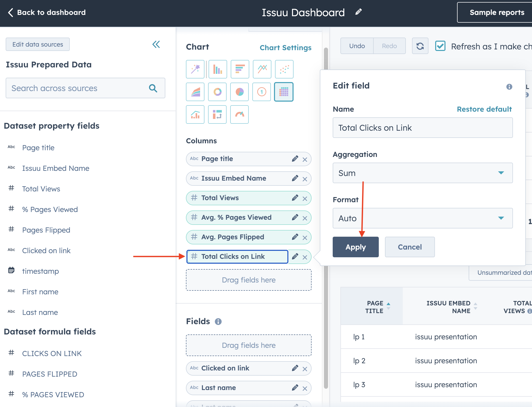
Task: Select the donut chart type
Action: (218, 92)
